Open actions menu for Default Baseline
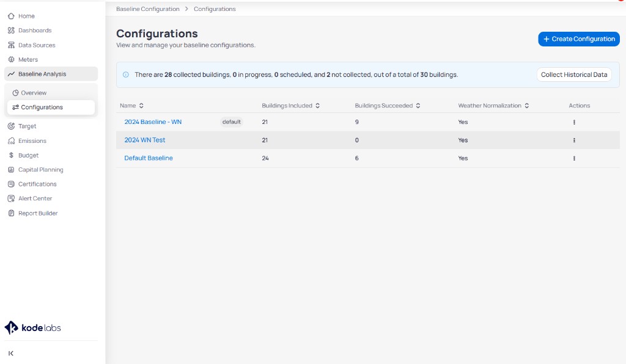Image resolution: width=626 pixels, height=364 pixels. click(574, 158)
